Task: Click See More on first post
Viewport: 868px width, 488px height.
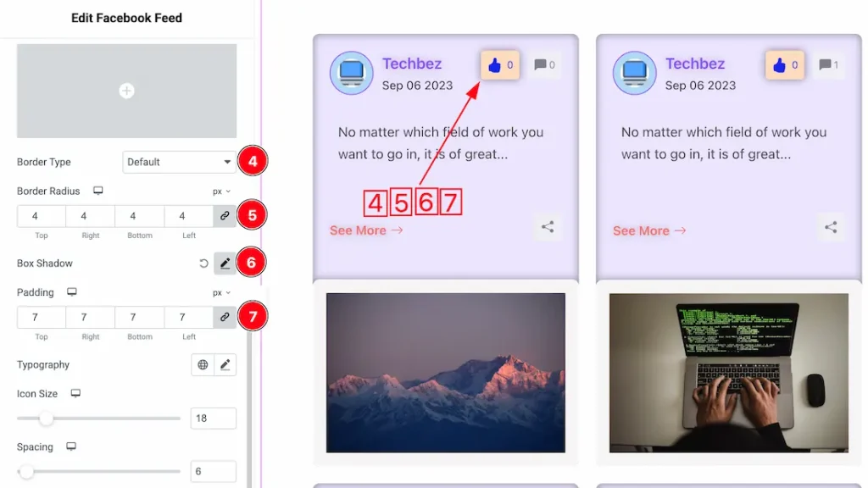Action: tap(366, 230)
